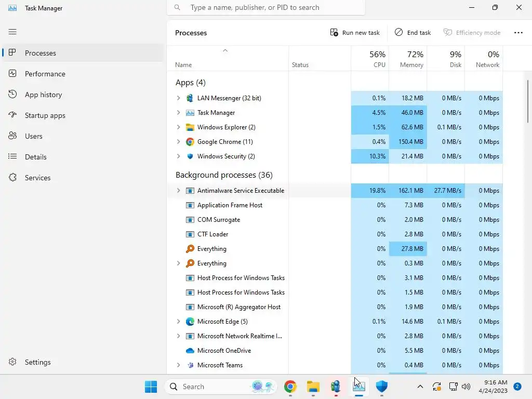Open LAN Messenger from the taskbar

(x=336, y=387)
